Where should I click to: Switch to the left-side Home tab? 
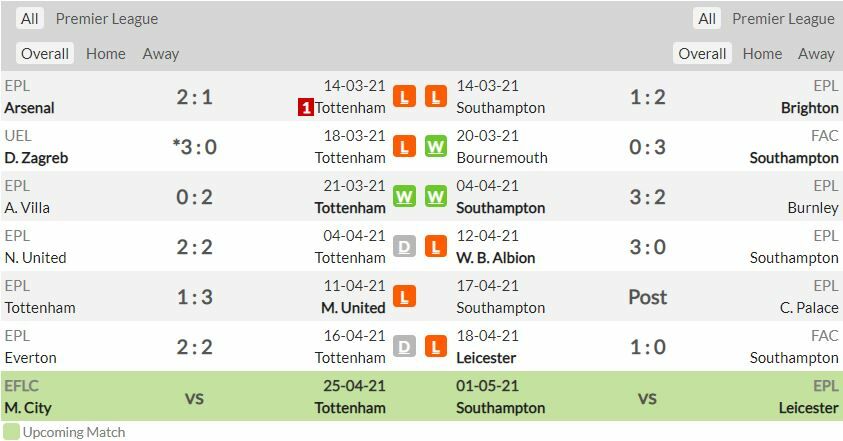point(106,54)
